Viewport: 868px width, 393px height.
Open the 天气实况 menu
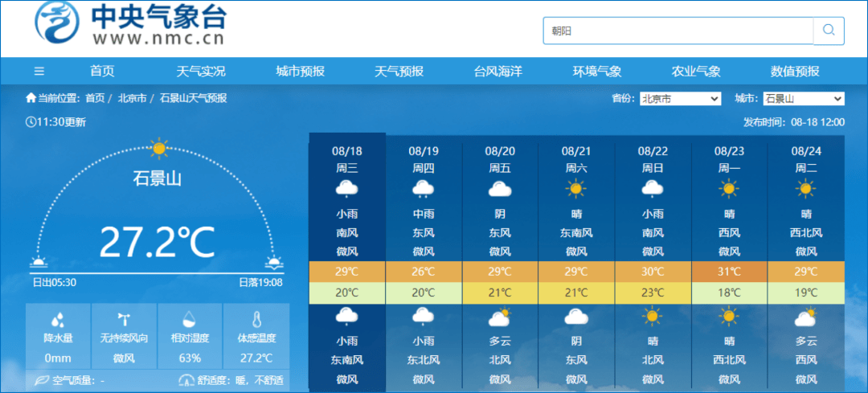[201, 71]
